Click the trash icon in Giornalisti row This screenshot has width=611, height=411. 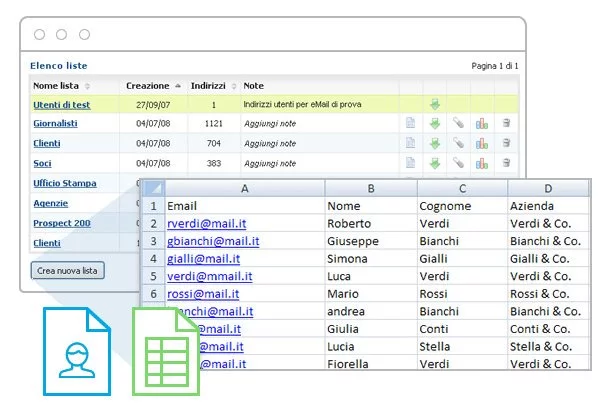(506, 124)
